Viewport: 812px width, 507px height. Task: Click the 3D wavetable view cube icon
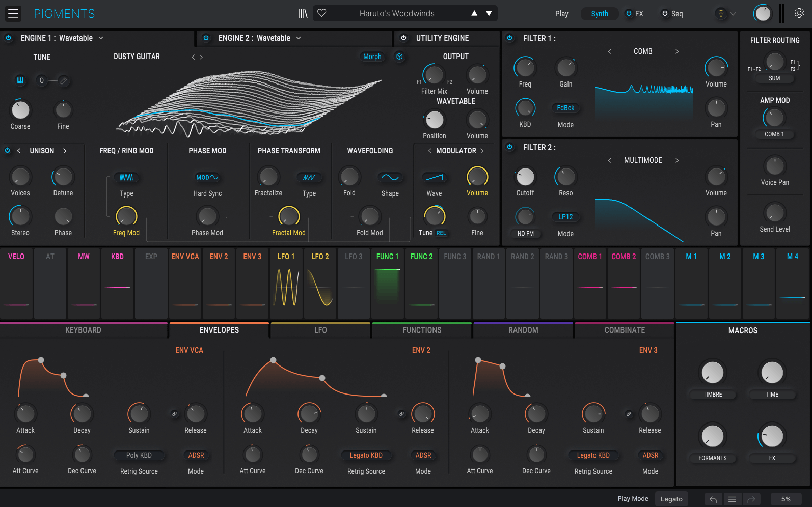coord(399,57)
